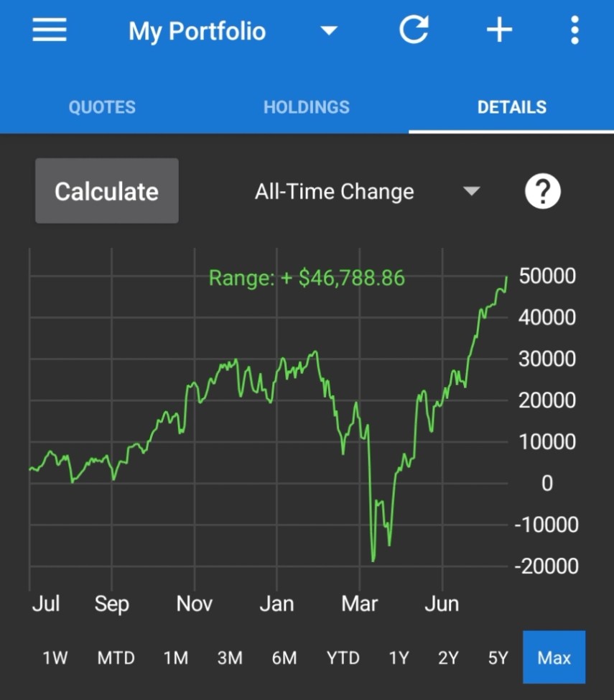Expand the My Portfolio dropdown arrow

(x=329, y=30)
